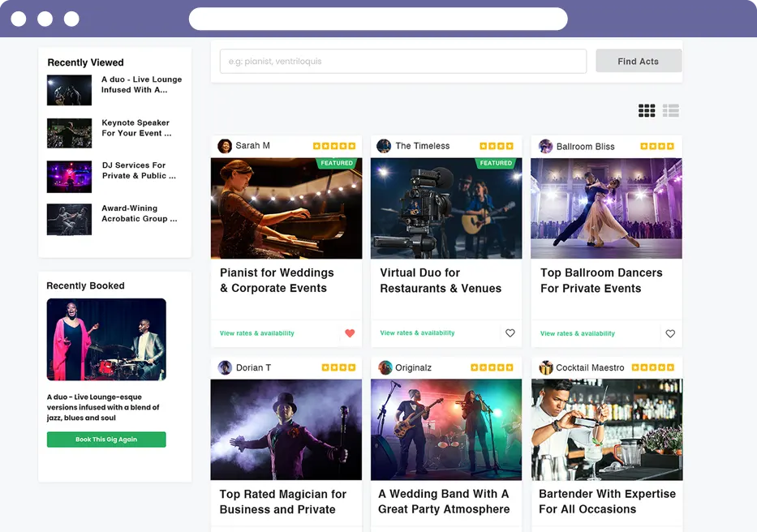
Task: Click the 'Ballroom Bliss' name
Action: click(585, 146)
